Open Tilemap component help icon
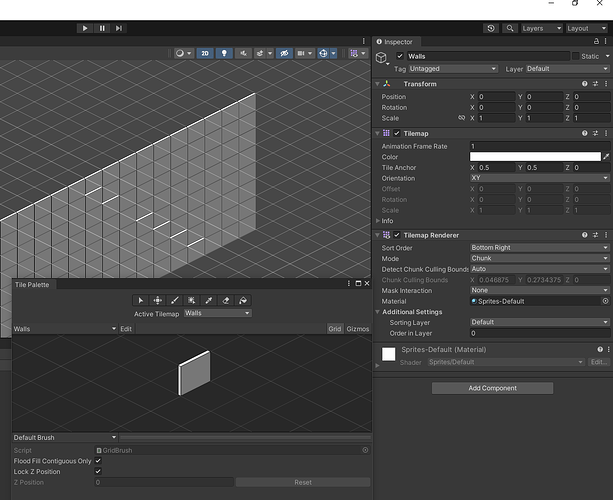Viewport: 613px width, 500px height. [584, 133]
